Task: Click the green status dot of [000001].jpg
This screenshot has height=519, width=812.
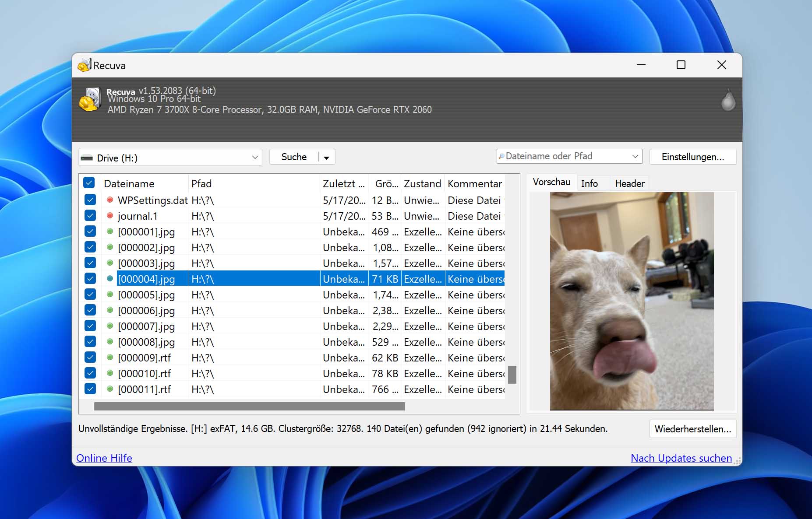Action: coord(110,231)
